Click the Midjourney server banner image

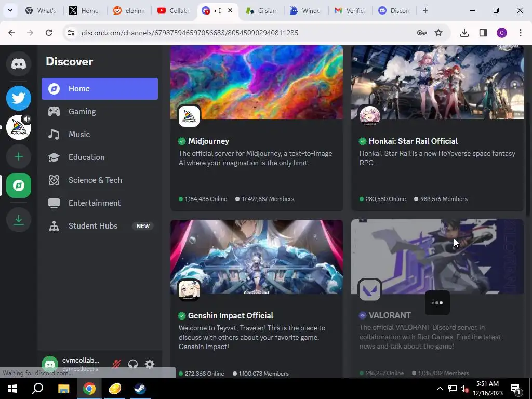tap(257, 82)
